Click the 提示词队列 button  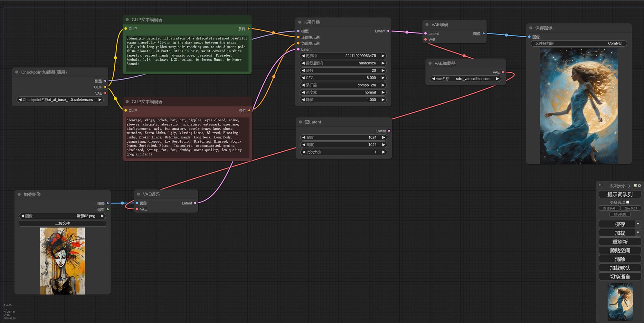click(x=620, y=195)
